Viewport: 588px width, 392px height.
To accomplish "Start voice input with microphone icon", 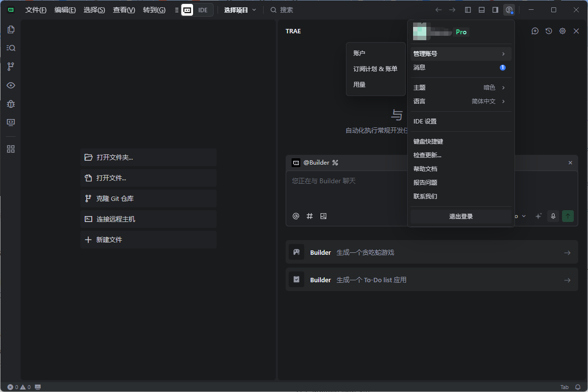I will (553, 216).
